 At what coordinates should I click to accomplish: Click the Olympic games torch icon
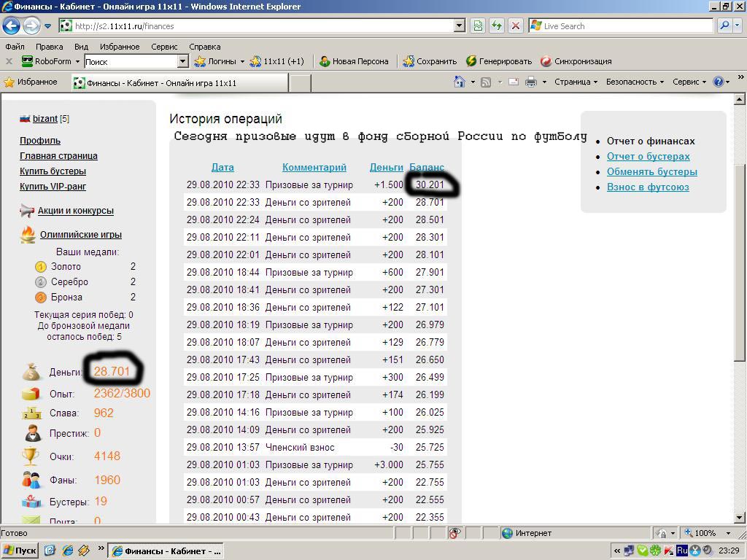pyautogui.click(x=28, y=235)
